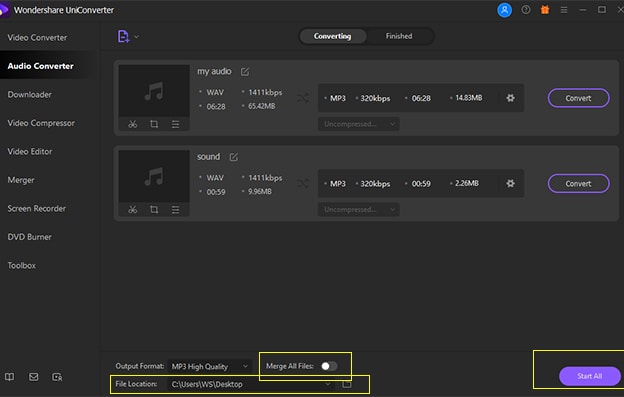Convert the 'my audio' file
The image size is (624, 397).
point(578,98)
